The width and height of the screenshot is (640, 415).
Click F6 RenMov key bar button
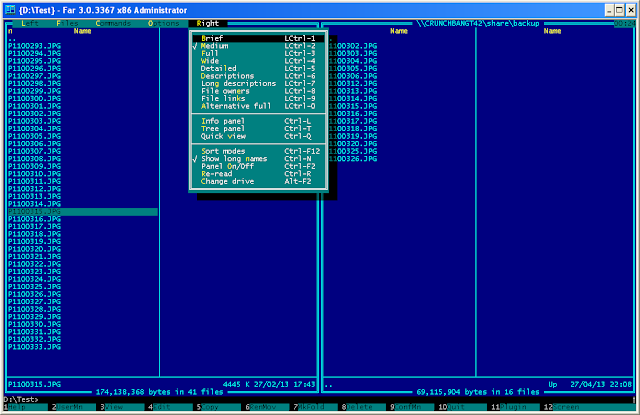[x=267, y=407]
